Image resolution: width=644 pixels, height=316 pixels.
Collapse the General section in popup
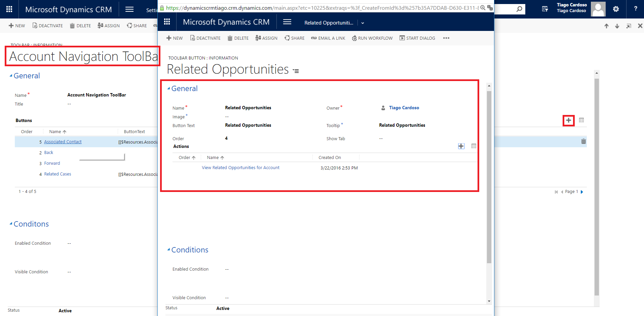coord(169,88)
